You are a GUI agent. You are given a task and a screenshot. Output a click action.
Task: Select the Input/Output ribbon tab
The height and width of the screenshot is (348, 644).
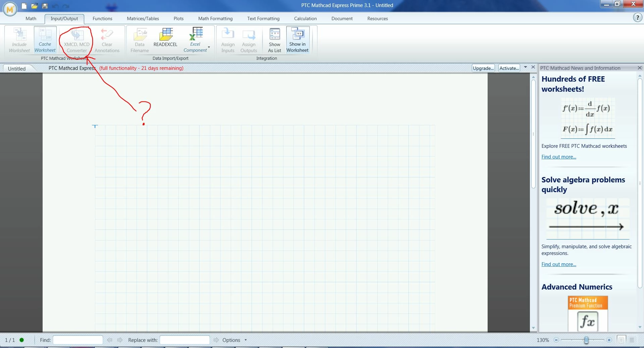pyautogui.click(x=64, y=18)
